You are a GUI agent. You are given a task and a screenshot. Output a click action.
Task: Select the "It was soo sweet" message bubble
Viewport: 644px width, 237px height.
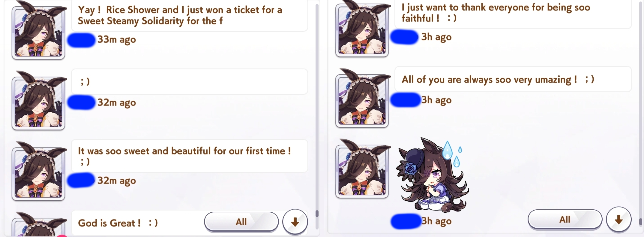click(x=190, y=156)
